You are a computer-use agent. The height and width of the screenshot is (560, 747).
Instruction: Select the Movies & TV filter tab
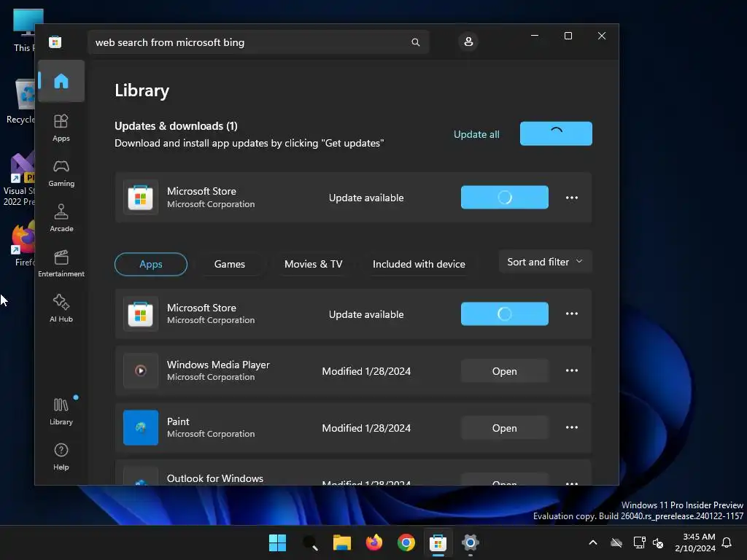313,264
